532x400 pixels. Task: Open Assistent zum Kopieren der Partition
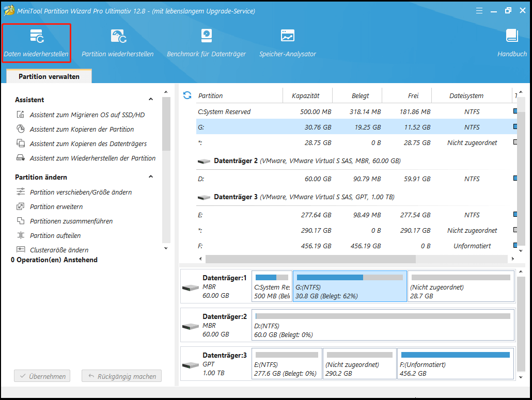coord(82,129)
